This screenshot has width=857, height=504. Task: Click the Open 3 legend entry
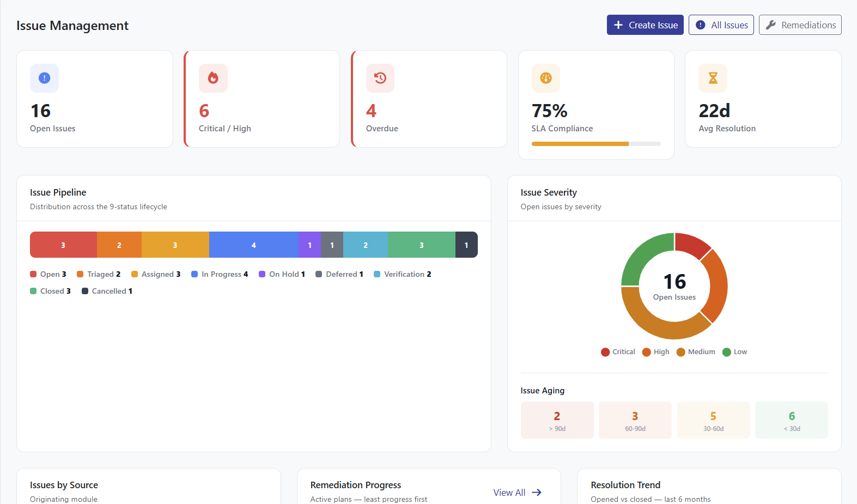pyautogui.click(x=48, y=274)
